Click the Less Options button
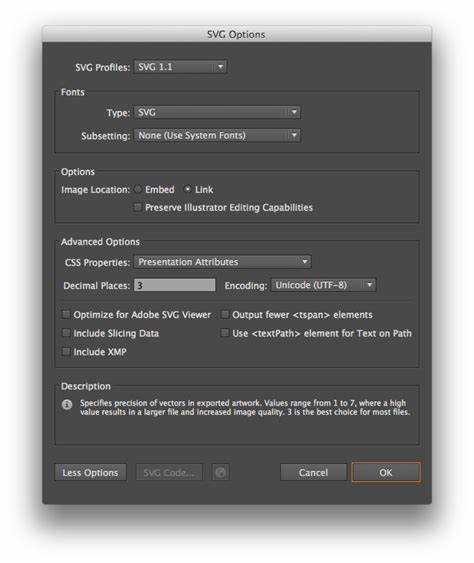This screenshot has width=474, height=563. point(90,473)
